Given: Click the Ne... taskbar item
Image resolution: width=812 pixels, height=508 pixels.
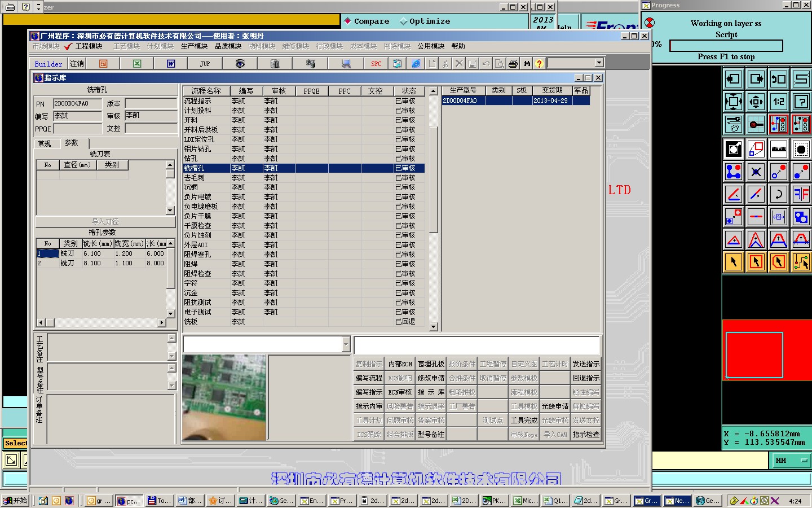Looking at the screenshot, I should tap(677, 501).
